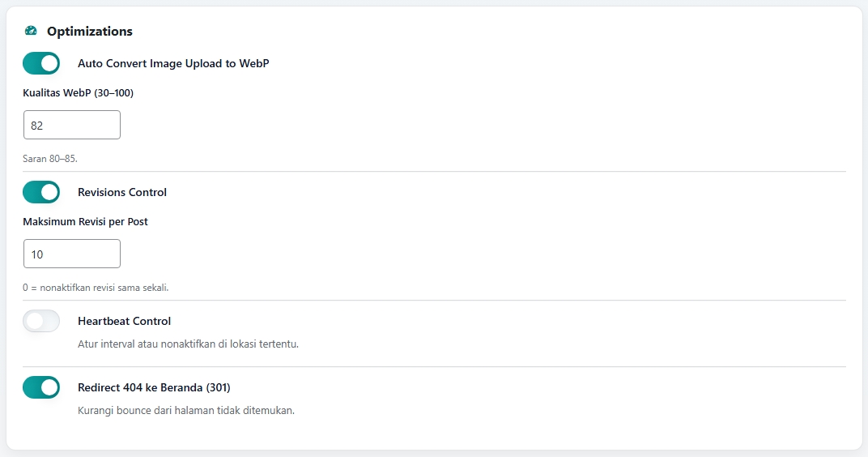Screen dimensions: 868x457
Task: Click the Optimizations speedometer icon
Action: [31, 31]
